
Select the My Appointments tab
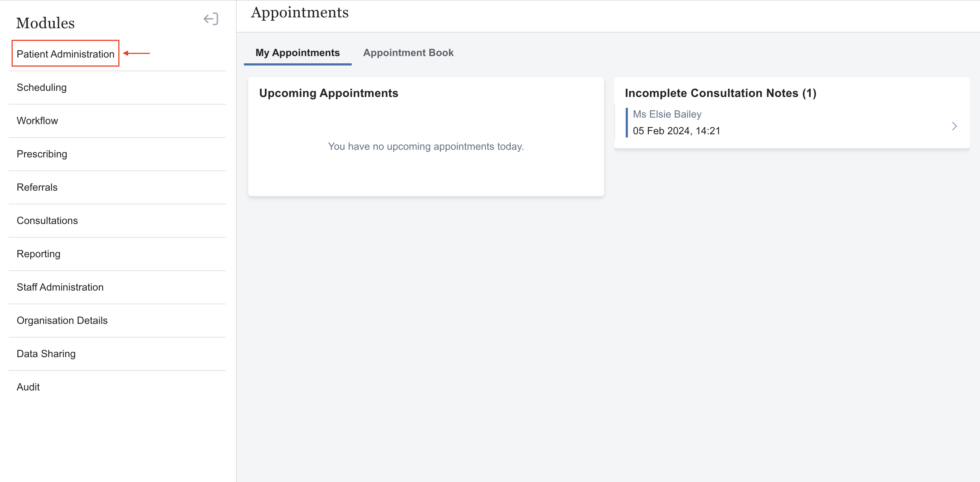point(297,53)
